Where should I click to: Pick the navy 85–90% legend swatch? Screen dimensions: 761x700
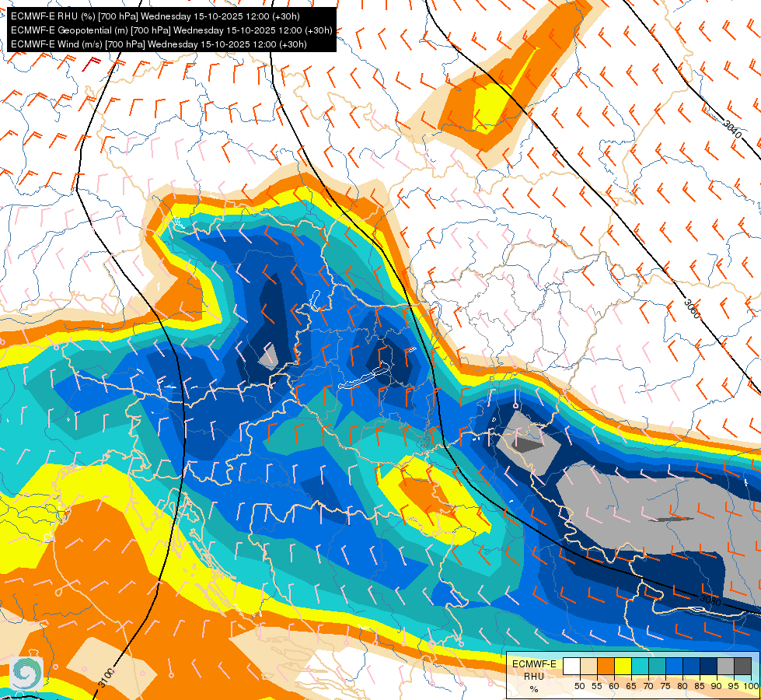pos(709,666)
